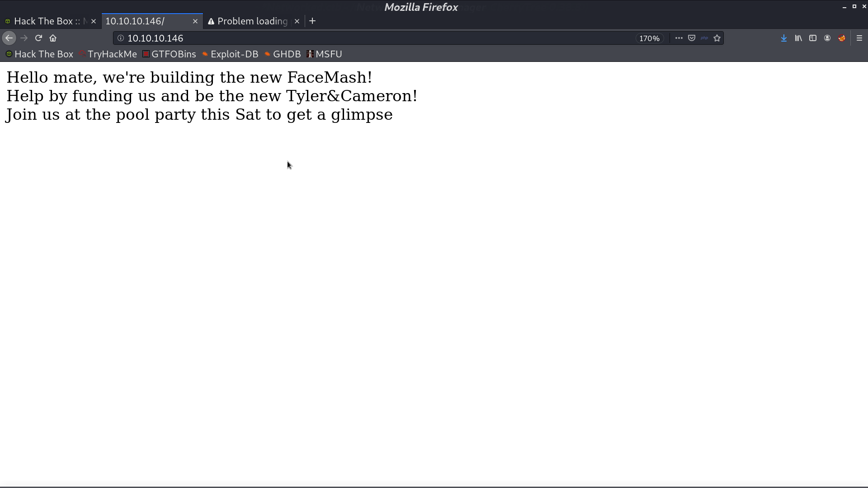Click the line "Help by funding us and be the new Tyler&Cameron!"
The height and width of the screenshot is (488, 868).
click(212, 96)
